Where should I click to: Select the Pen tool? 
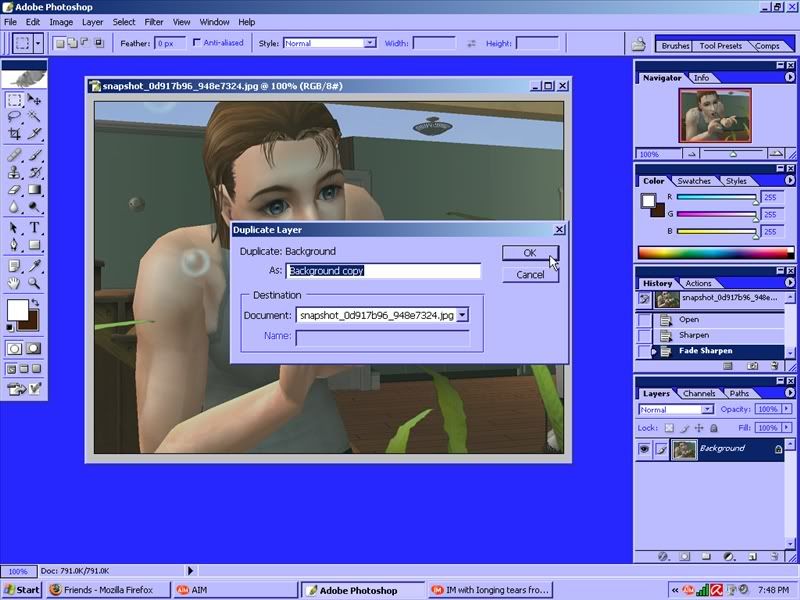[14, 245]
